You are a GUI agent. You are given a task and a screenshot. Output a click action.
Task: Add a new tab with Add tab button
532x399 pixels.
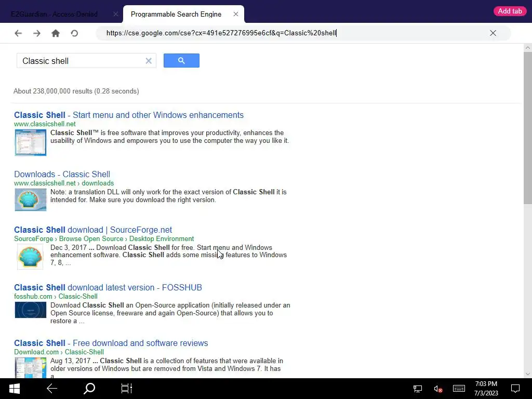coord(510,11)
